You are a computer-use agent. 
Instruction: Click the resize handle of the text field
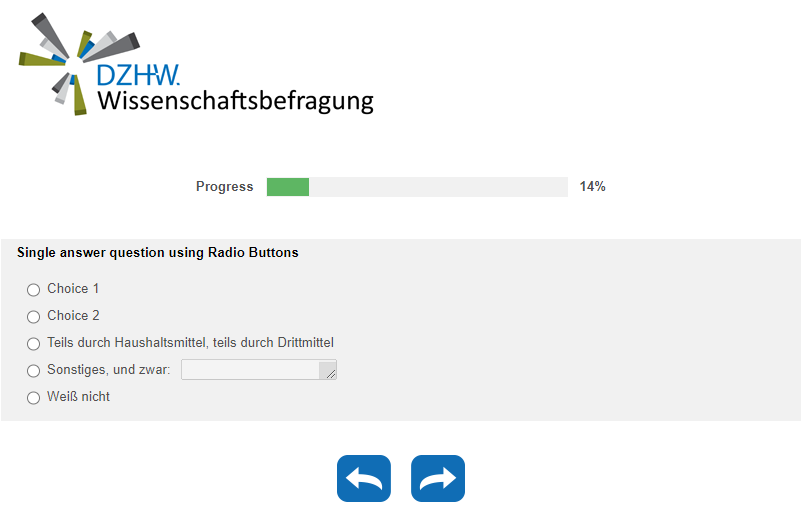[329, 372]
